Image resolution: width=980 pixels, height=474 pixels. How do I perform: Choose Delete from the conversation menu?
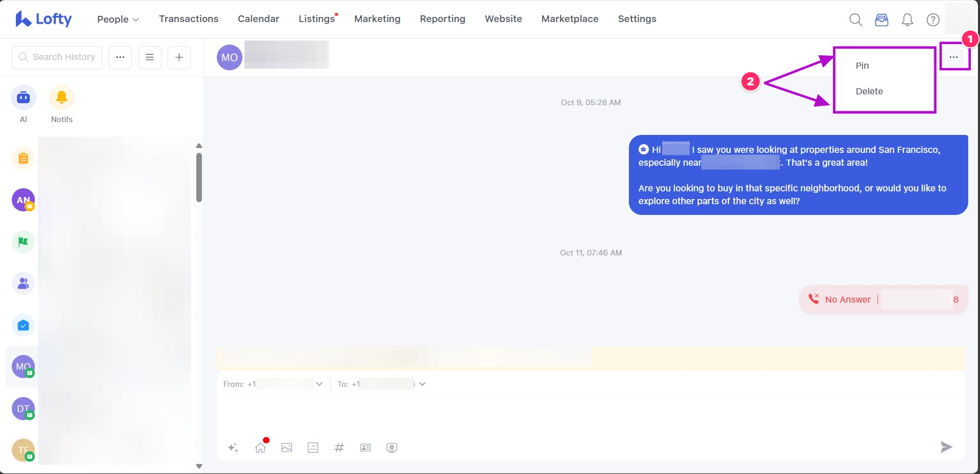tap(869, 91)
